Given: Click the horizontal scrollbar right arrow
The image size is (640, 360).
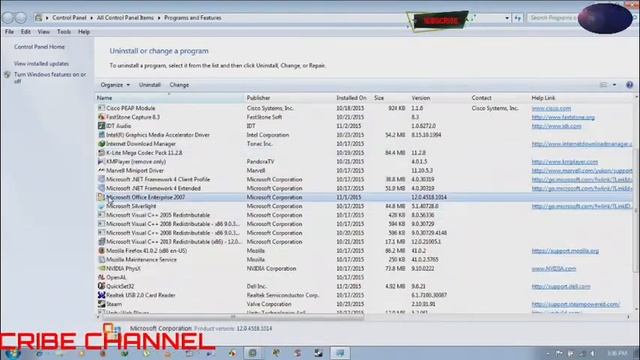Looking at the screenshot, I should 628,317.
